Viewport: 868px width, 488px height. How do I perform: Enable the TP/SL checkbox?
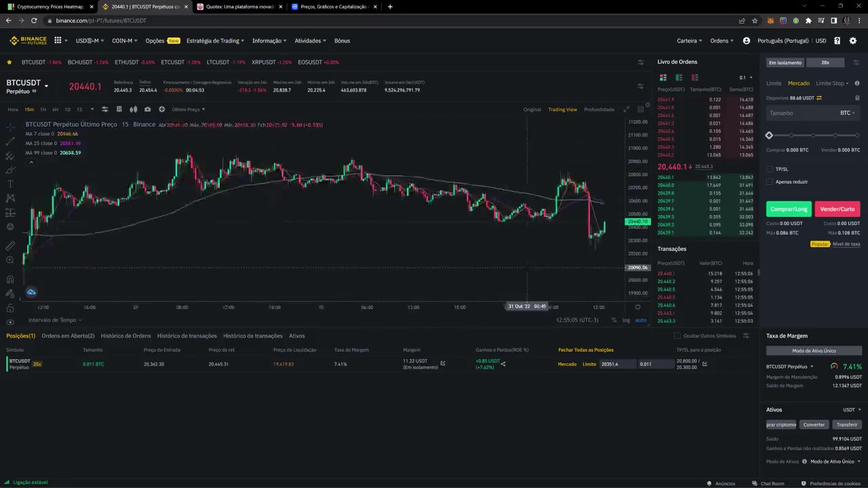click(x=770, y=169)
